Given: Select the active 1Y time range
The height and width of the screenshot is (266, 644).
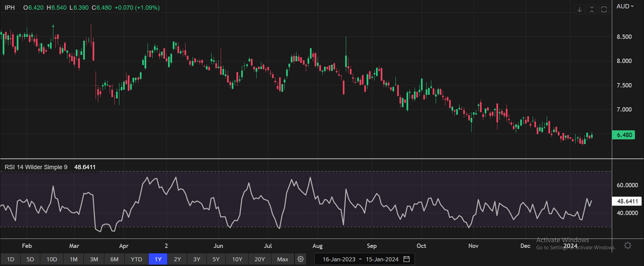Looking at the screenshot, I should point(158,259).
